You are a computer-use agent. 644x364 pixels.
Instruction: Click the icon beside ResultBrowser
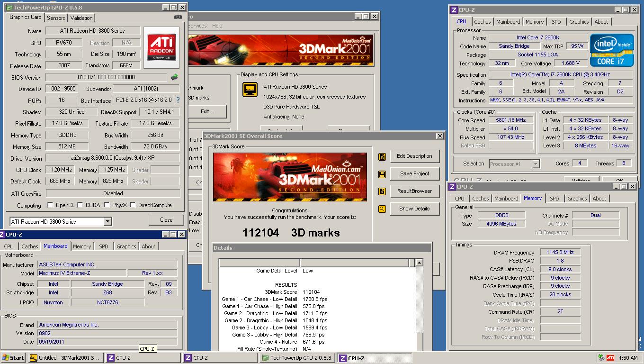pos(382,191)
